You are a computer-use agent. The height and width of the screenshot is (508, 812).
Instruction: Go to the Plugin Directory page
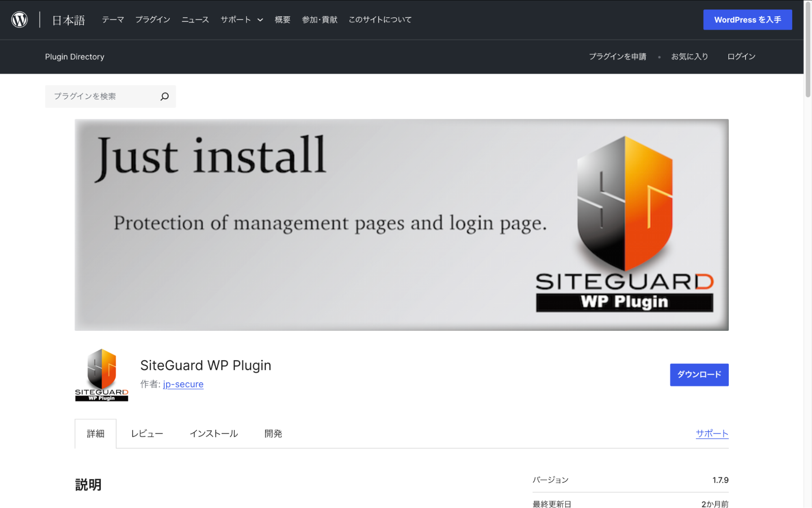pyautogui.click(x=74, y=56)
